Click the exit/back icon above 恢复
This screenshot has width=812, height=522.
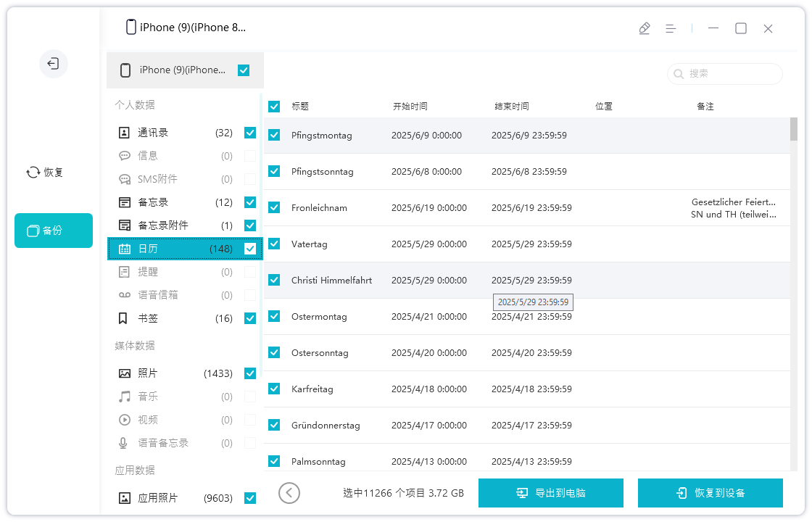54,64
